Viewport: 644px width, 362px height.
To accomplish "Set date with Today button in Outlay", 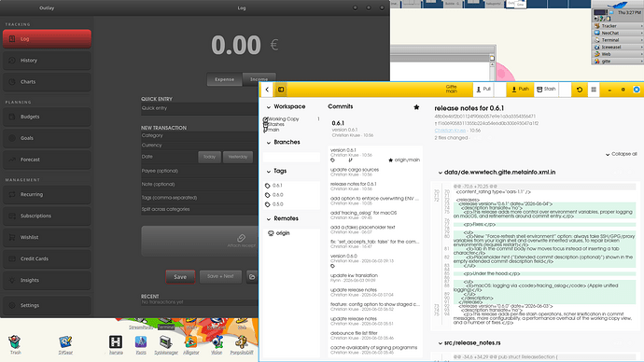I will point(209,157).
